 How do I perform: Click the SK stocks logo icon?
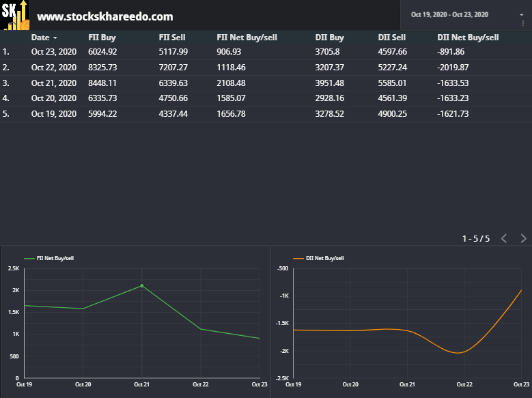tap(15, 15)
